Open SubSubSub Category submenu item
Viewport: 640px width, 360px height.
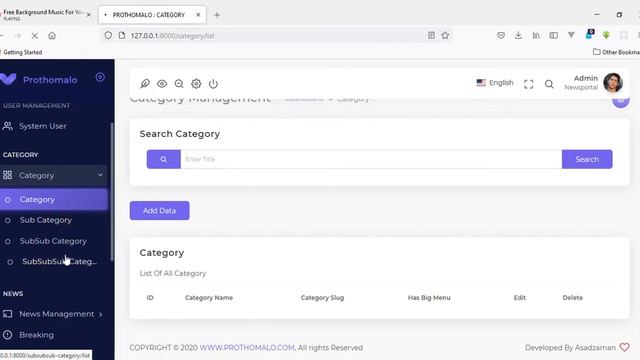59,262
